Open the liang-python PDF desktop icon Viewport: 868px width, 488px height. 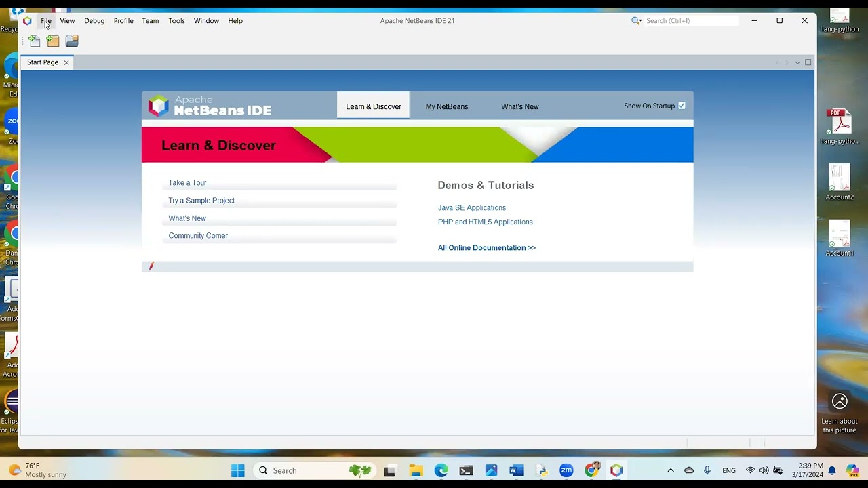point(840,127)
